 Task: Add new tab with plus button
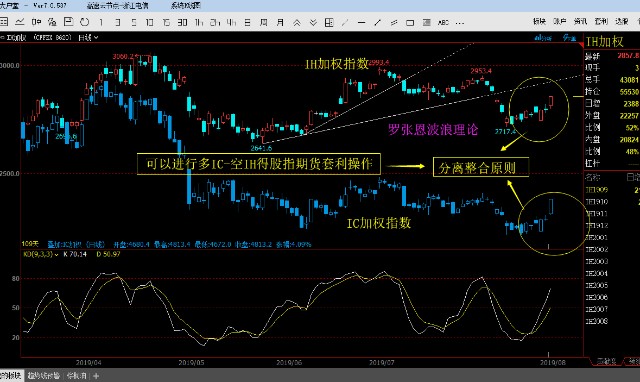coord(96,376)
